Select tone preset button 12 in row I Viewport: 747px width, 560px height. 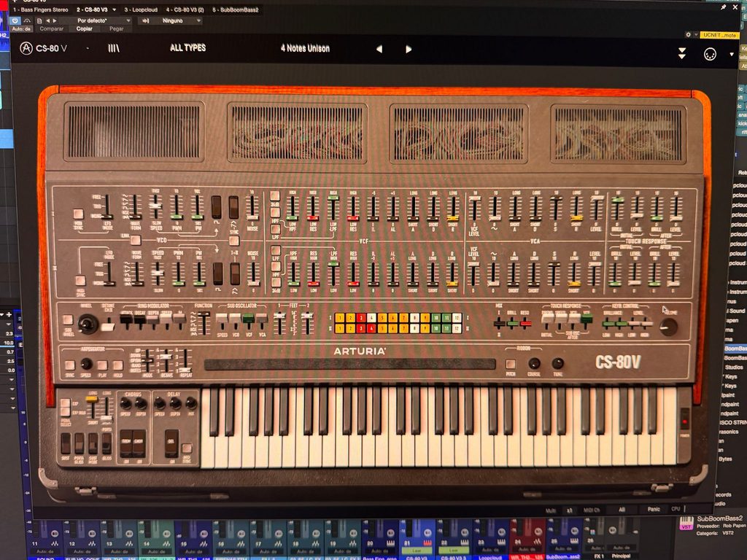click(x=457, y=318)
